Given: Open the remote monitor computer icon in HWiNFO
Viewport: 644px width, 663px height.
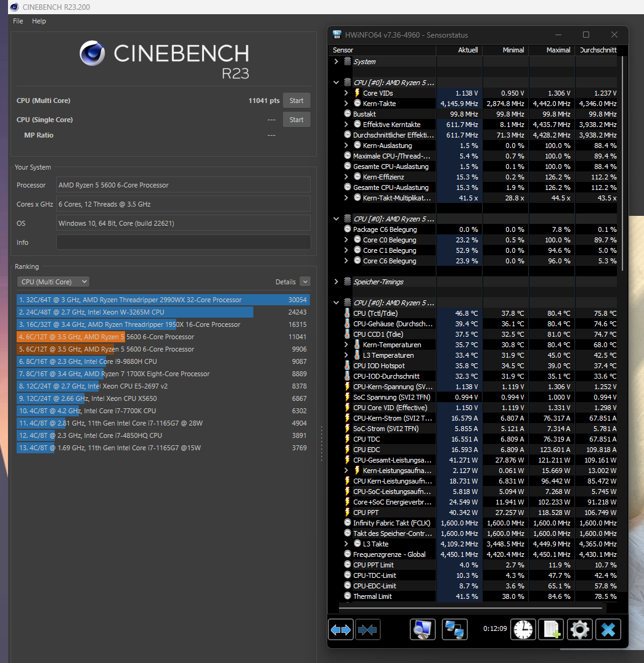Looking at the screenshot, I should (x=422, y=630).
